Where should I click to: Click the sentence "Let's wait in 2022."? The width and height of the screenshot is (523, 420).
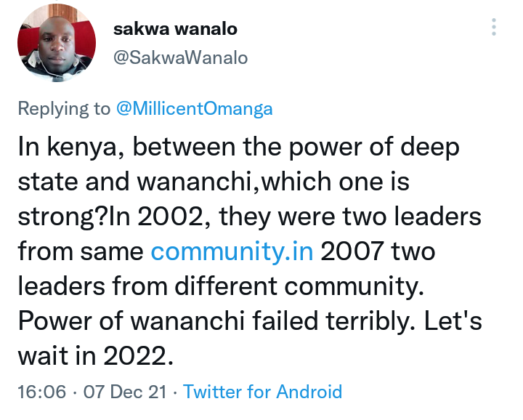point(250,339)
